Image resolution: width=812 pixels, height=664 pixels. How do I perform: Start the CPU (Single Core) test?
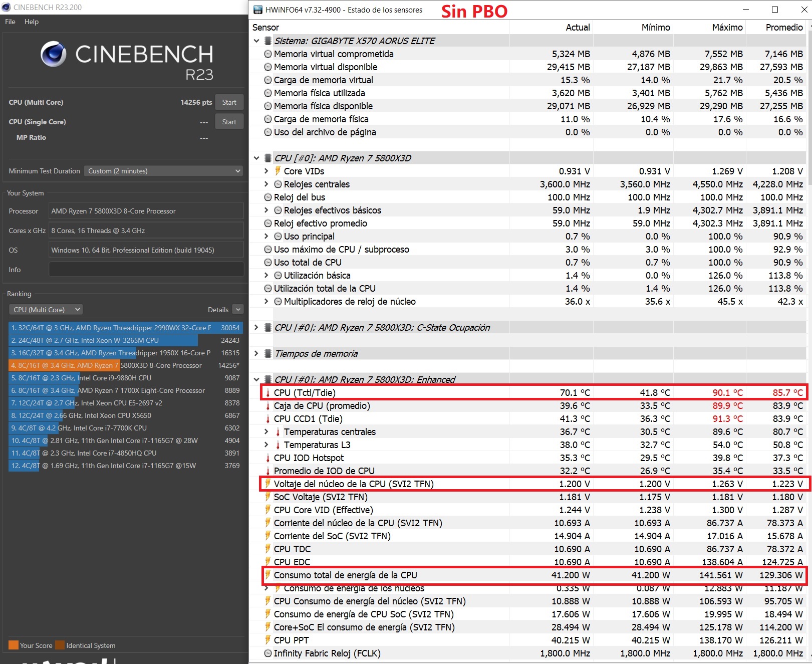(x=229, y=122)
